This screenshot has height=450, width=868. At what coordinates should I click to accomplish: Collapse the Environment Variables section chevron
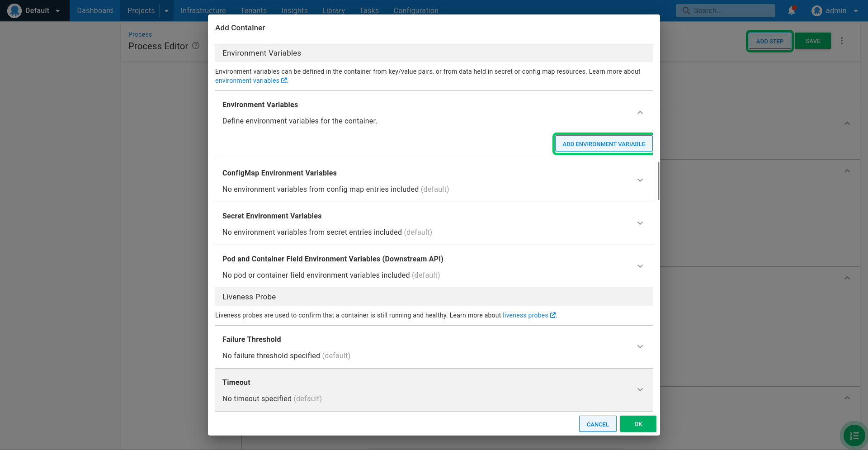(x=640, y=113)
